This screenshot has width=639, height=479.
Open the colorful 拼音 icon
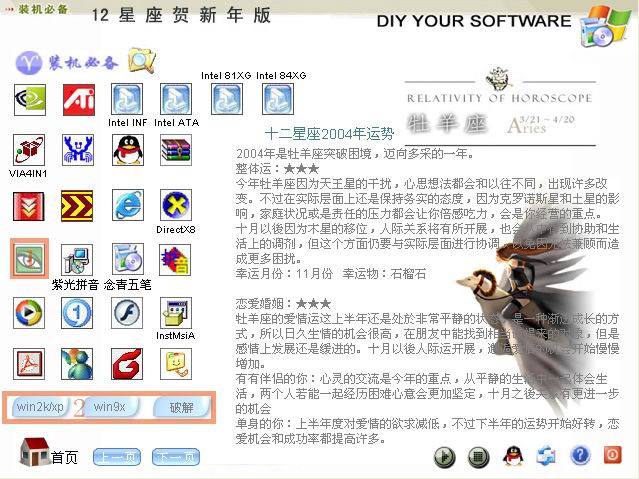click(x=175, y=260)
